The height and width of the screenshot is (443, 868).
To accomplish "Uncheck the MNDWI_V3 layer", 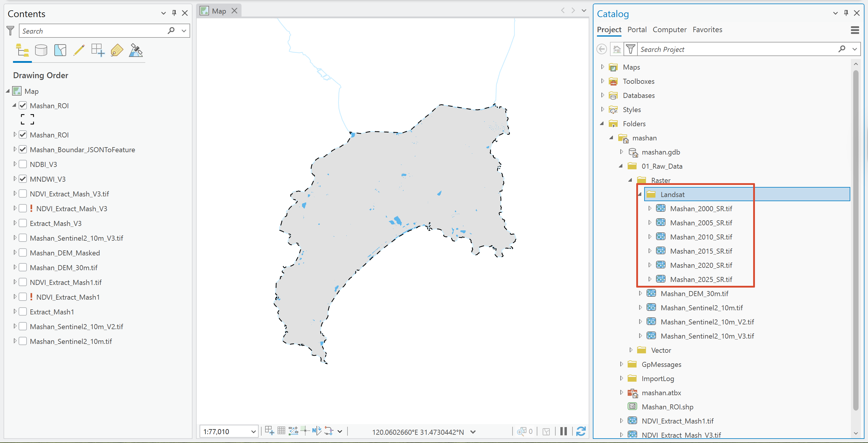I will [22, 179].
